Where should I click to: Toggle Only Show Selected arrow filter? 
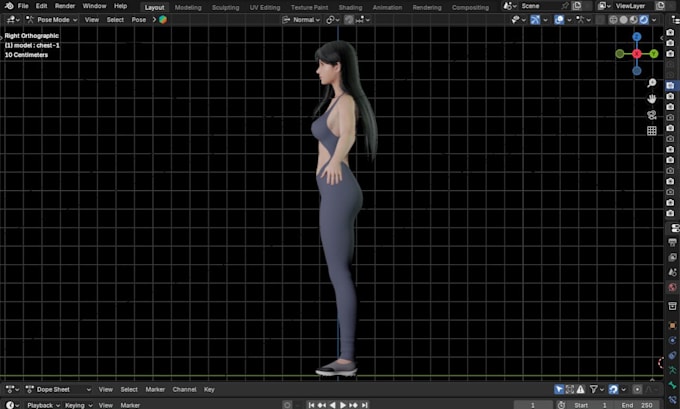(559, 389)
